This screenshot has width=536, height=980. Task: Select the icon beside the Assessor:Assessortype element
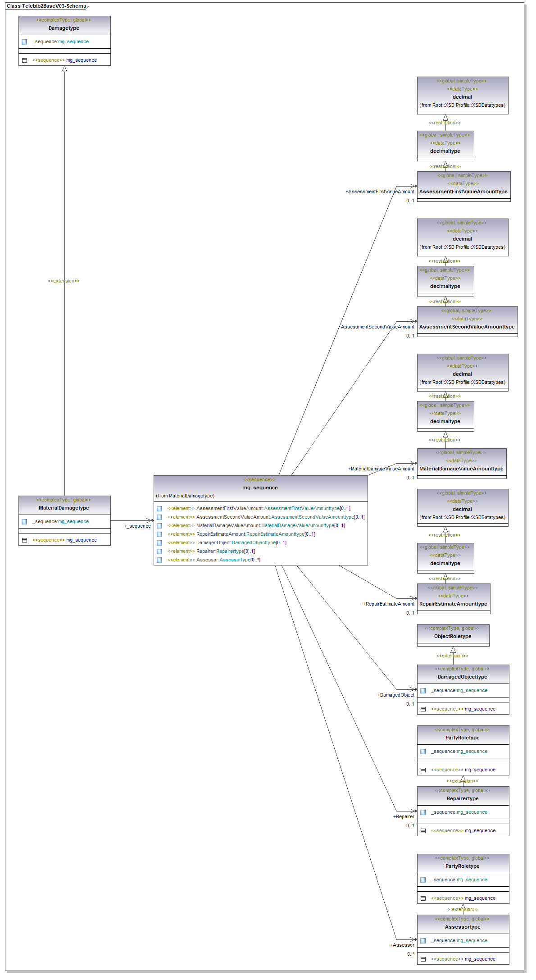pos(159,560)
